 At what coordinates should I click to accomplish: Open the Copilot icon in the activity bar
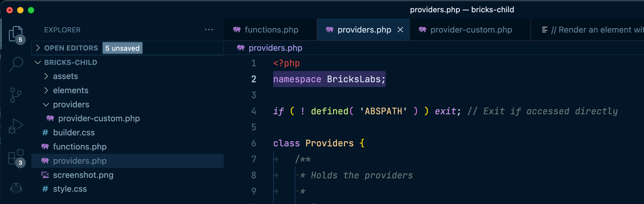pyautogui.click(x=16, y=188)
